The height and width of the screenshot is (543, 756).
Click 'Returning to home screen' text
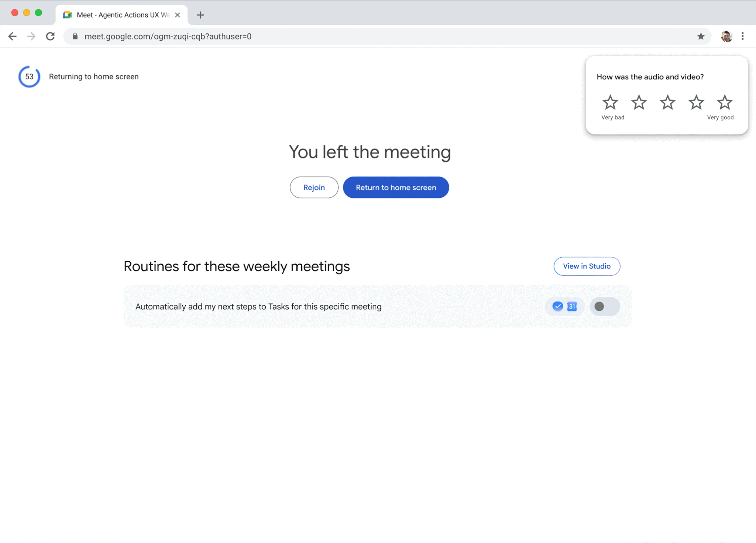94,76
